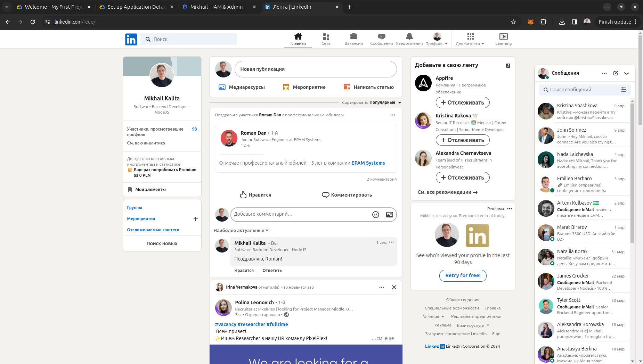Collapse the messaging panel chevron
Screen dimensions: 643x364
pyautogui.click(x=627, y=73)
